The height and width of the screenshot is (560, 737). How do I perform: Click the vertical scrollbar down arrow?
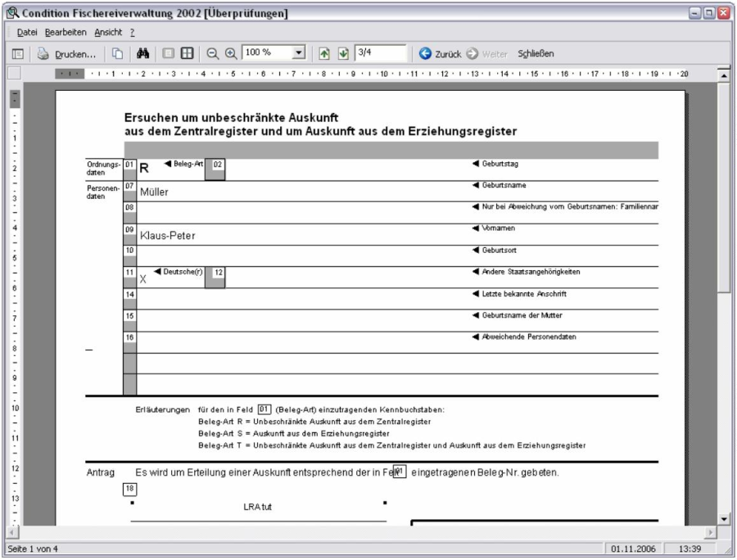pyautogui.click(x=723, y=520)
